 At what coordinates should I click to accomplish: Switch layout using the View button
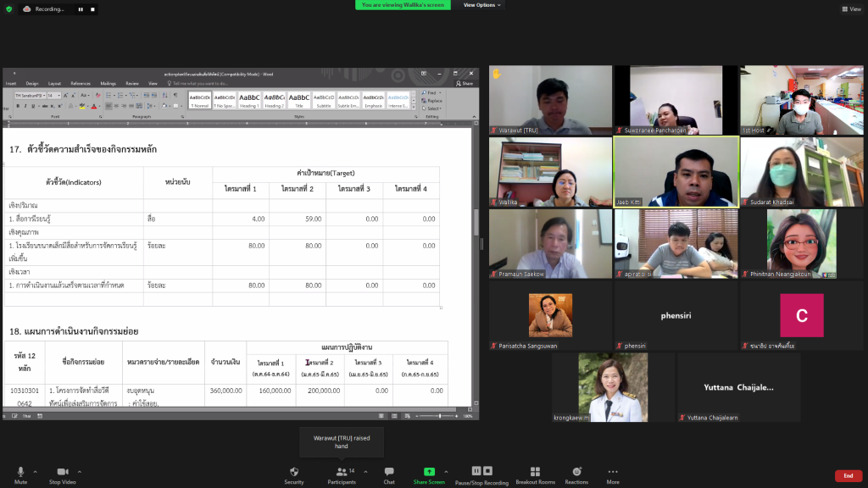point(850,8)
